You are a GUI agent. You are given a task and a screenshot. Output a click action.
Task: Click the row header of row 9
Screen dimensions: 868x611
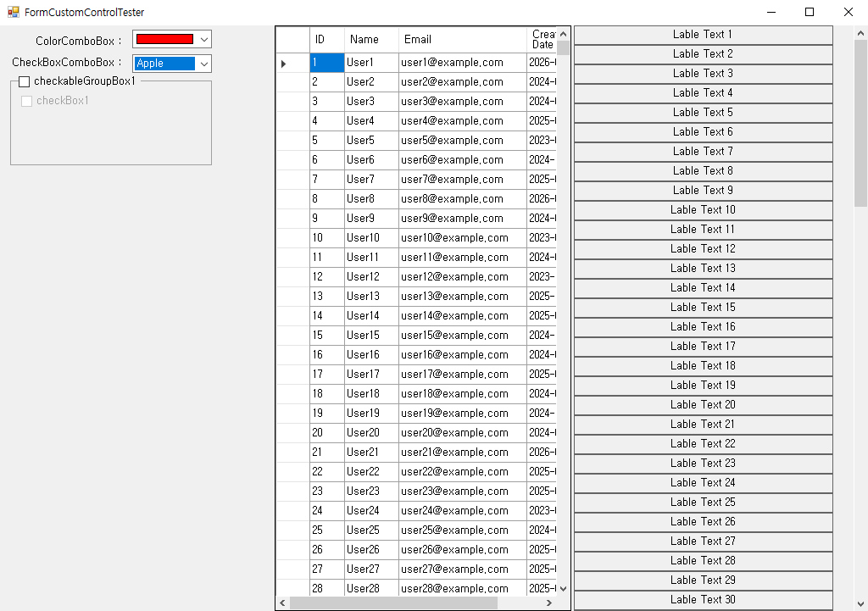(x=292, y=219)
